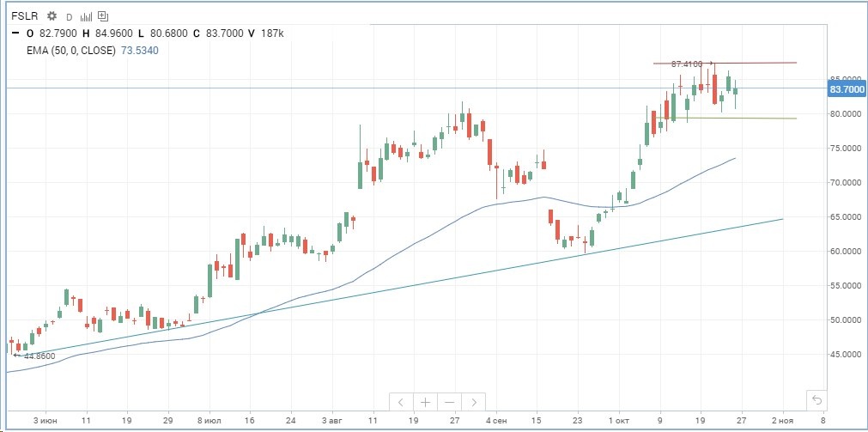Zoom out with the minus button

coord(450,402)
